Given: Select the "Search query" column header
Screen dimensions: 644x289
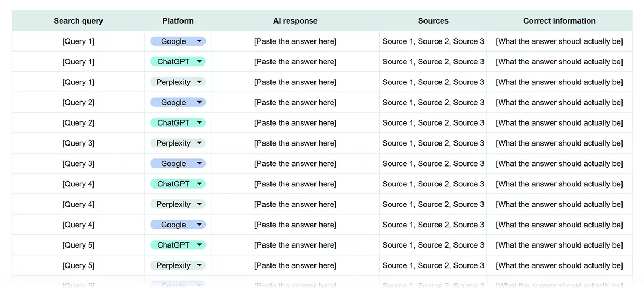Looking at the screenshot, I should pyautogui.click(x=78, y=21).
